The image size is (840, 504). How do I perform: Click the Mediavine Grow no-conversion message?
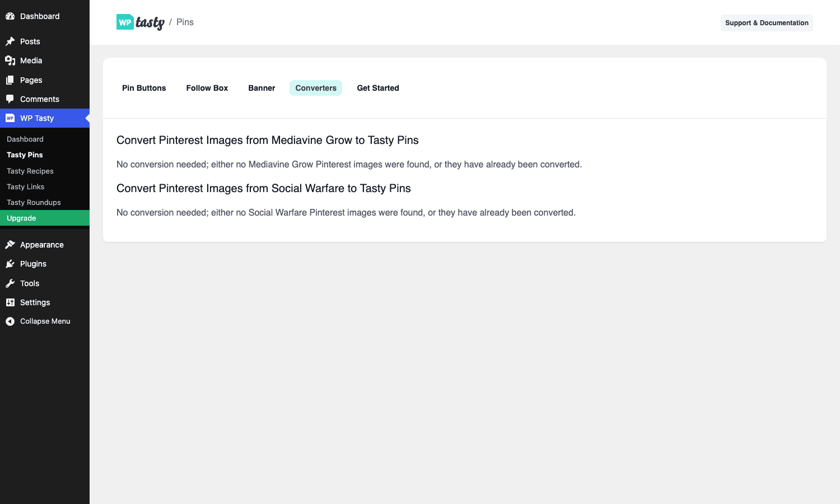(x=349, y=164)
